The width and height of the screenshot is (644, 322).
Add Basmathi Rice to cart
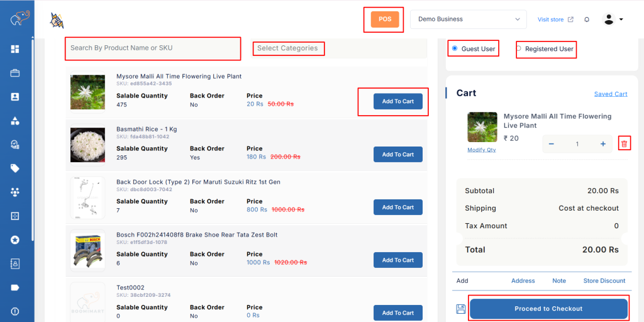(x=397, y=154)
